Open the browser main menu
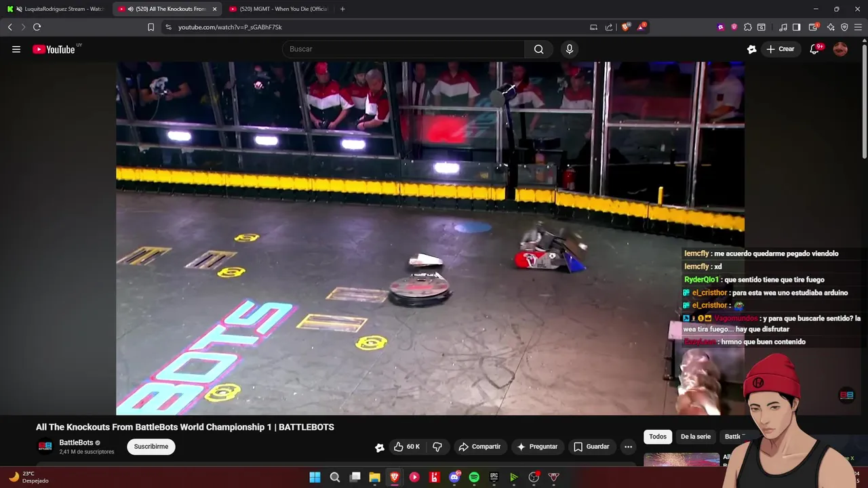 coord(858,27)
